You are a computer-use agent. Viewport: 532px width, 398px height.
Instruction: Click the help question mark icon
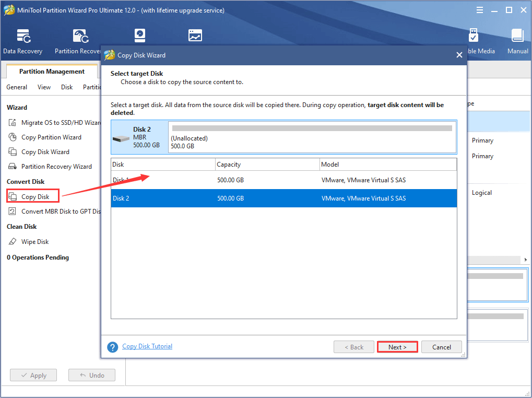(x=113, y=347)
